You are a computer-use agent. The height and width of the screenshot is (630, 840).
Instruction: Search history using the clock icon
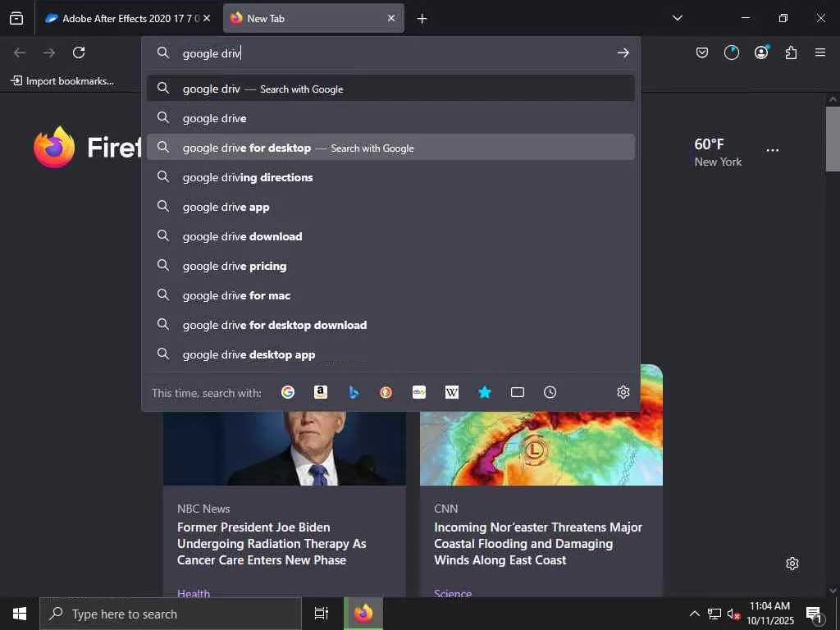point(550,392)
